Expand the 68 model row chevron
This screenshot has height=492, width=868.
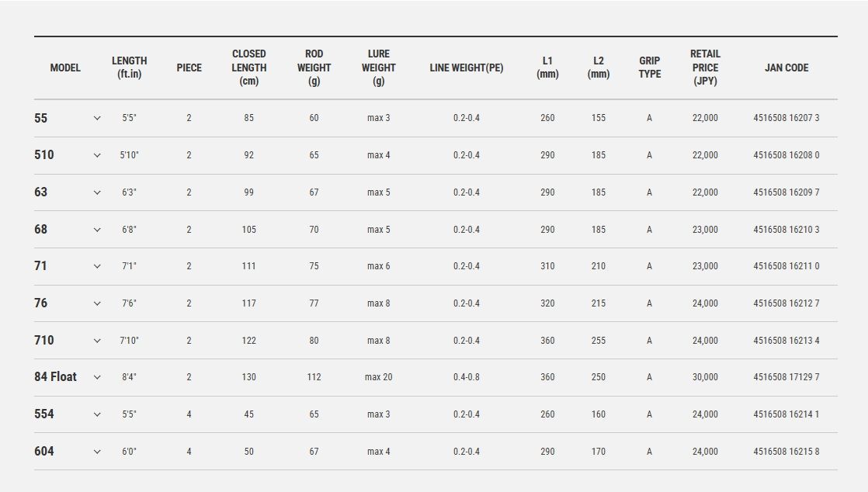tap(97, 230)
